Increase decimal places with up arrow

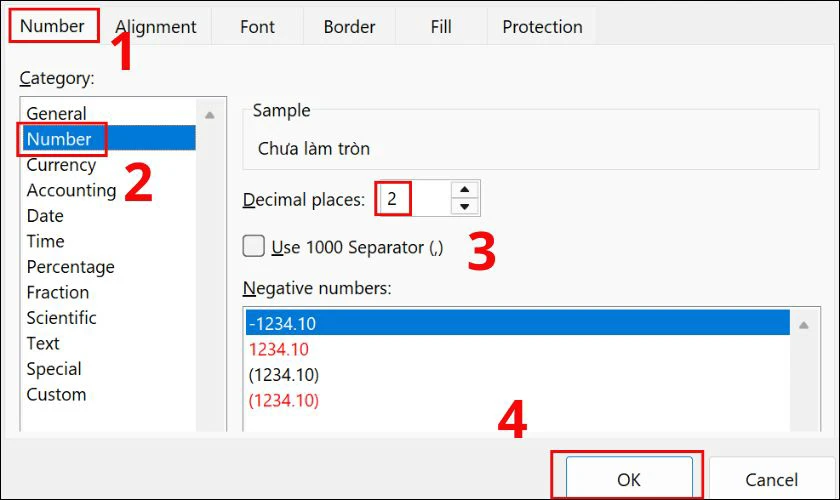point(464,190)
